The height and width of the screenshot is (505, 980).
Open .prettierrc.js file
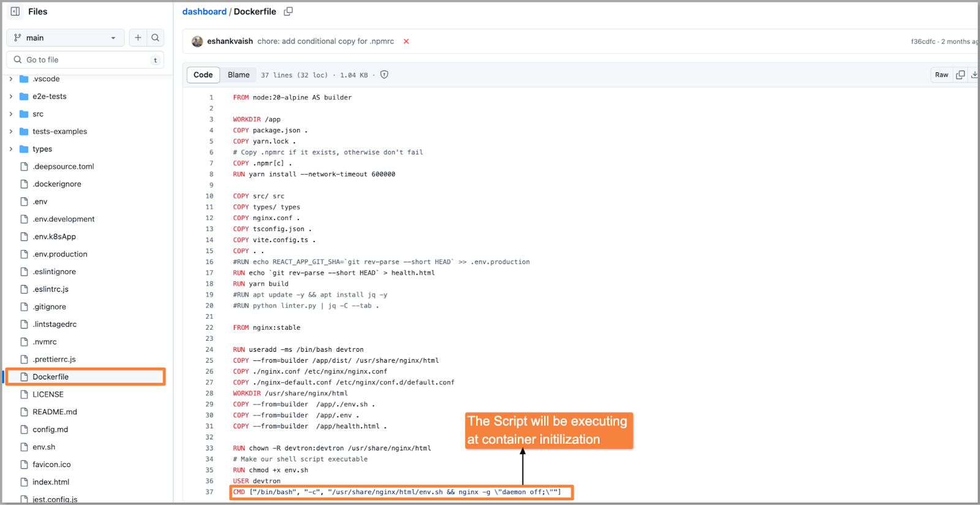[54, 360]
